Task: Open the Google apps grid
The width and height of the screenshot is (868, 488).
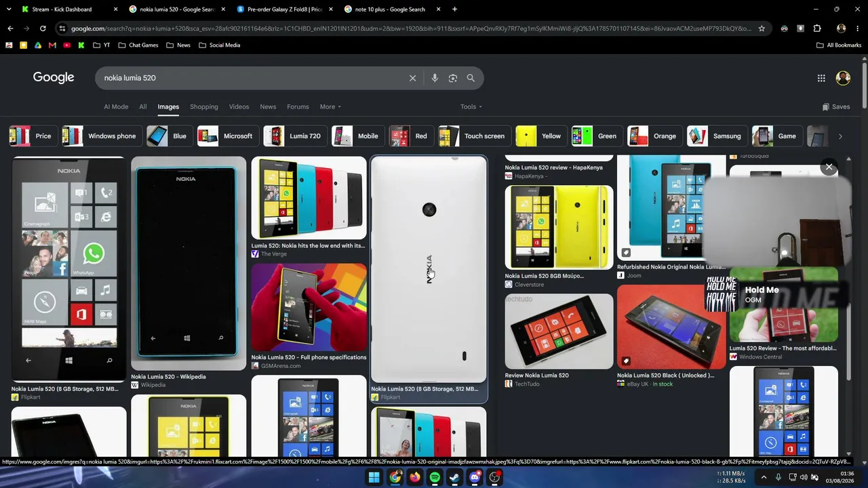Action: pos(821,78)
